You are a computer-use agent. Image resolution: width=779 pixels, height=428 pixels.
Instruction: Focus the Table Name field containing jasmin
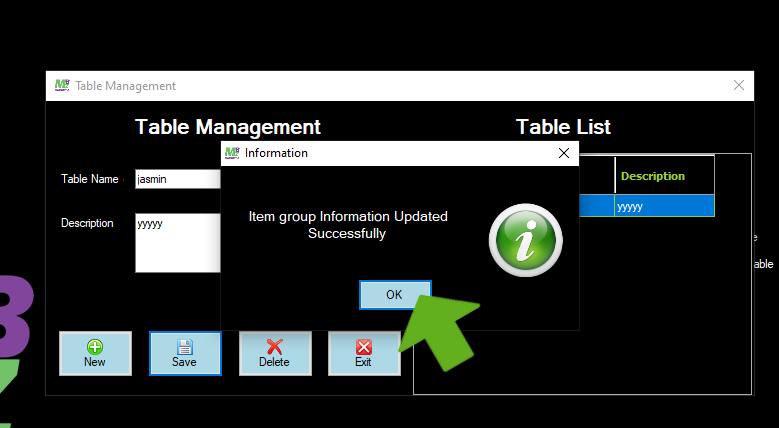177,179
